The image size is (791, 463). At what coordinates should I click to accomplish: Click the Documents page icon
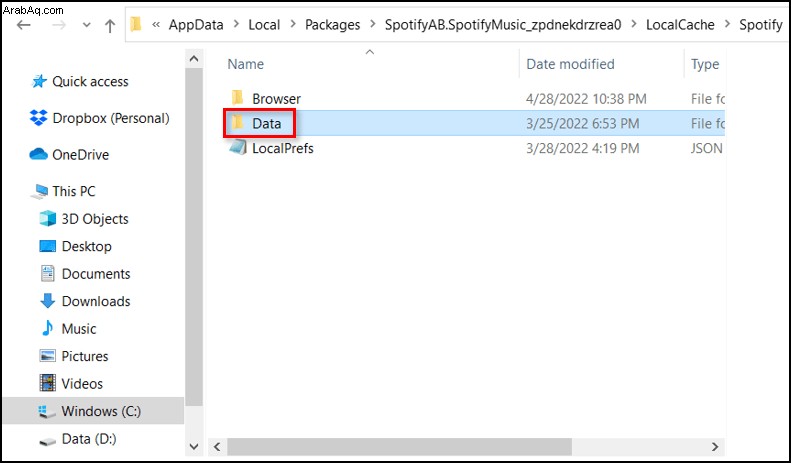click(48, 273)
